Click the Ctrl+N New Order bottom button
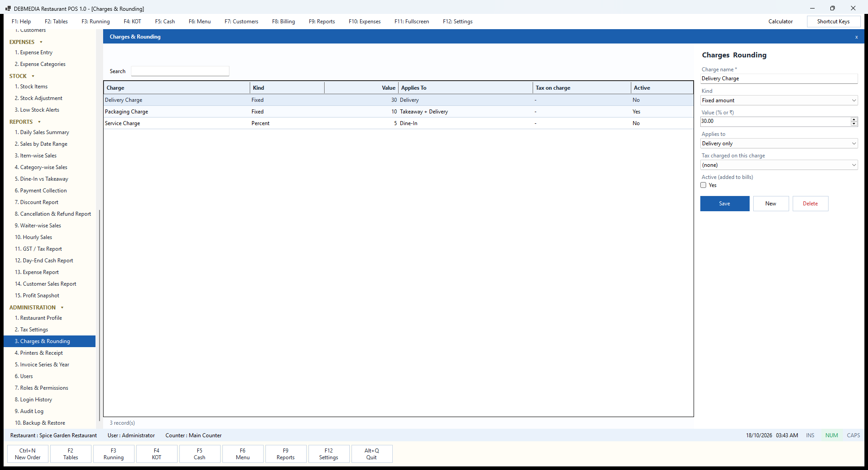The height and width of the screenshot is (470, 868). pyautogui.click(x=28, y=454)
